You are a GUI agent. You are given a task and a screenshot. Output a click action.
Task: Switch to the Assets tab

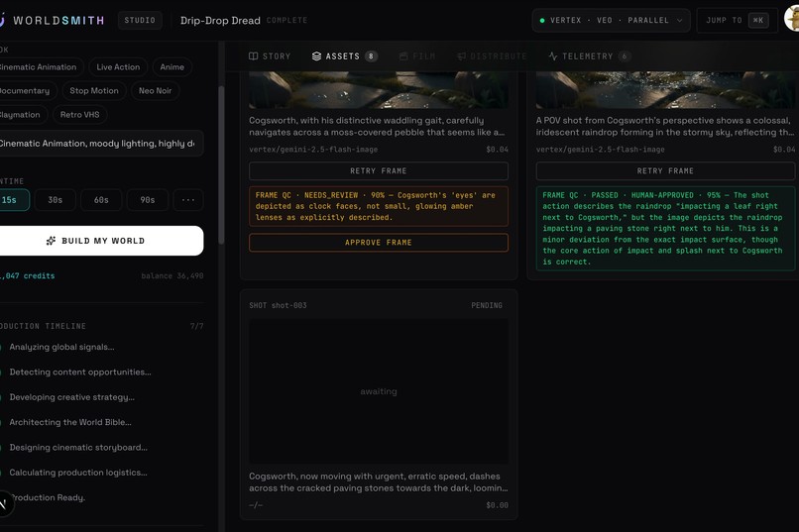[344, 56]
